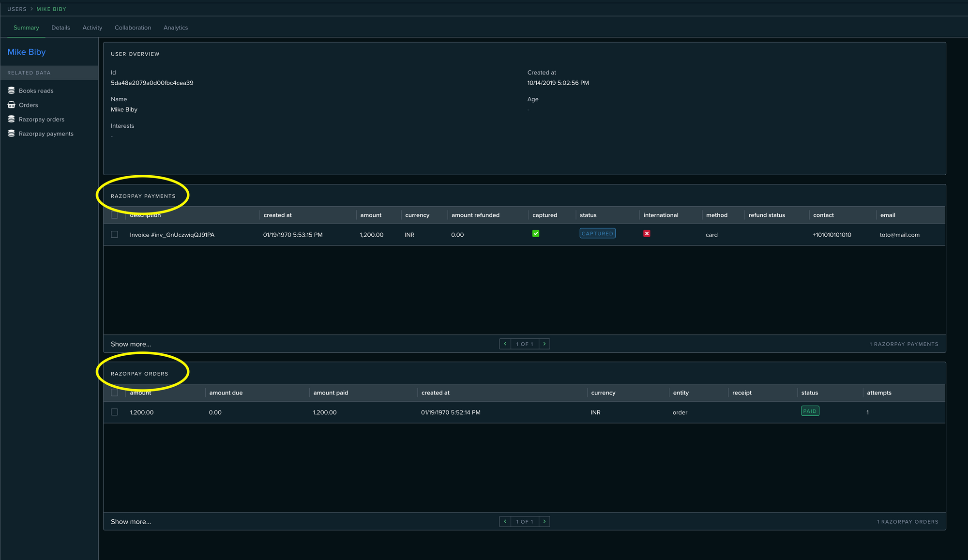The height and width of the screenshot is (560, 968).
Task: Toggle select-all checkbox in Razorpay orders header
Action: 114,393
